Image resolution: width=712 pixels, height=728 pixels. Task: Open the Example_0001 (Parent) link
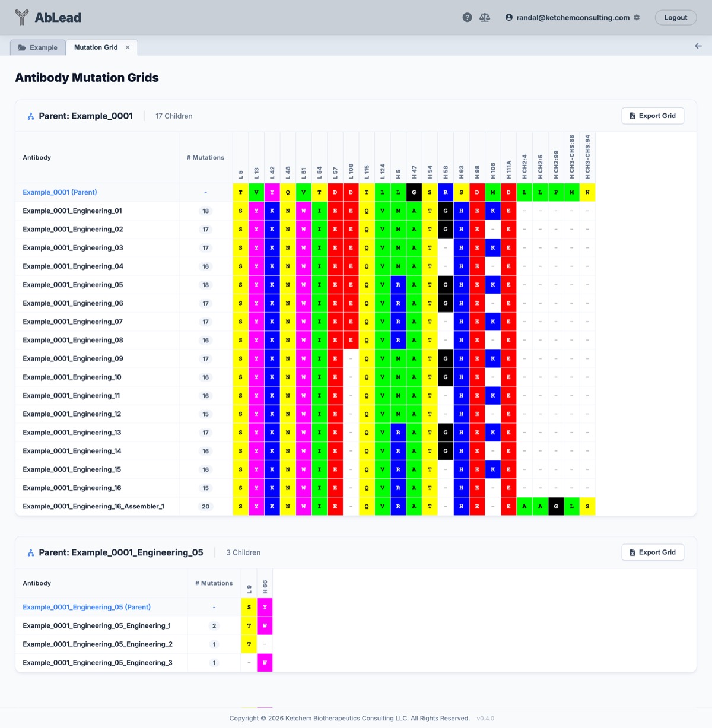[59, 192]
